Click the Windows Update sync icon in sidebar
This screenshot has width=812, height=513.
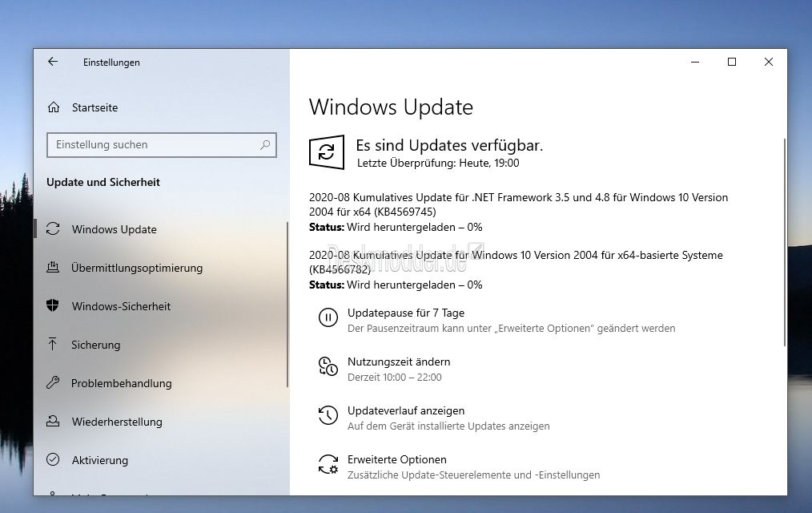click(x=53, y=228)
